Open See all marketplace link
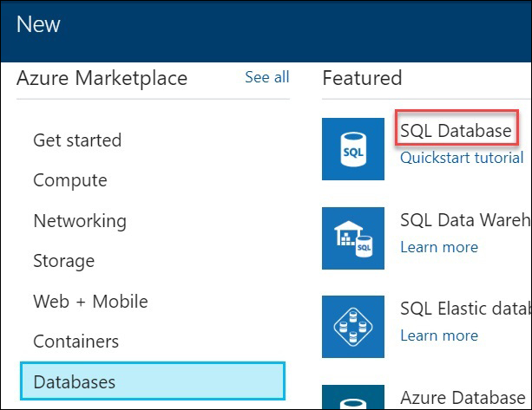The image size is (532, 410). click(x=267, y=77)
